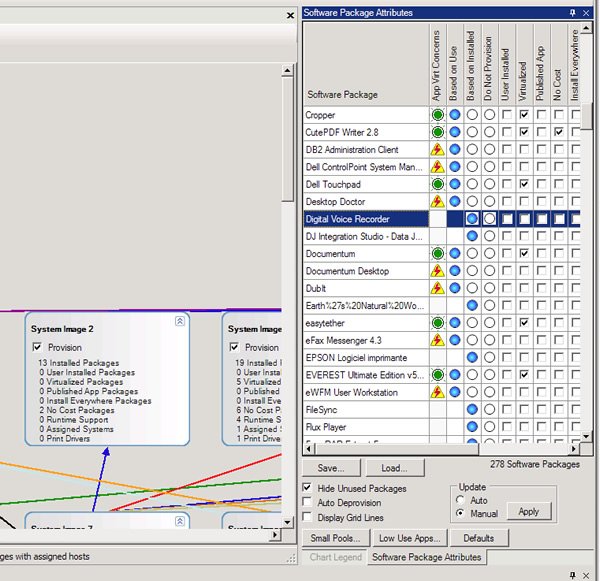Click the warning icon for Desktop Doctor

pos(437,201)
